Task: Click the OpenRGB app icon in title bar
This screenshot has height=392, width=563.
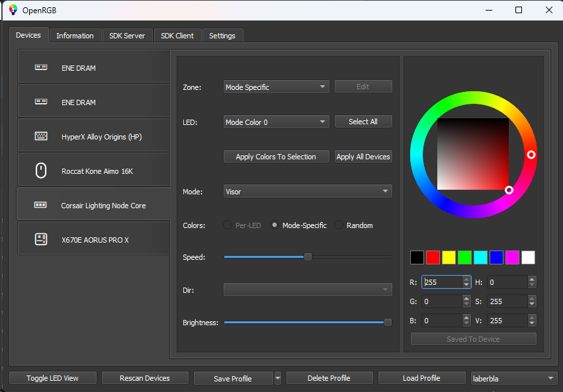Action: pos(13,10)
